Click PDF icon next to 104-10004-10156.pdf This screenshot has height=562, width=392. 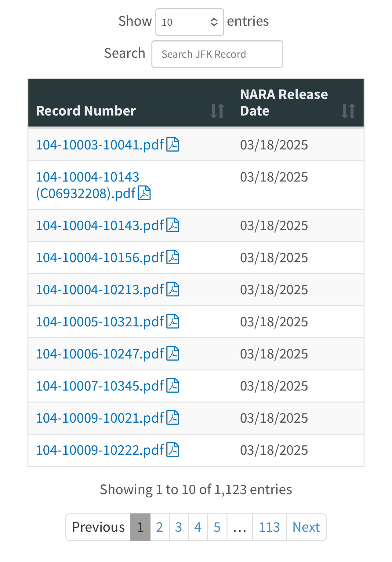tap(172, 257)
